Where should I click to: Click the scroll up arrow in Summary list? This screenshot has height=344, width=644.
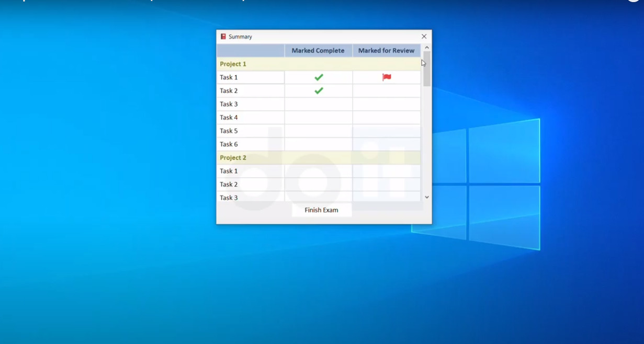[x=427, y=48]
